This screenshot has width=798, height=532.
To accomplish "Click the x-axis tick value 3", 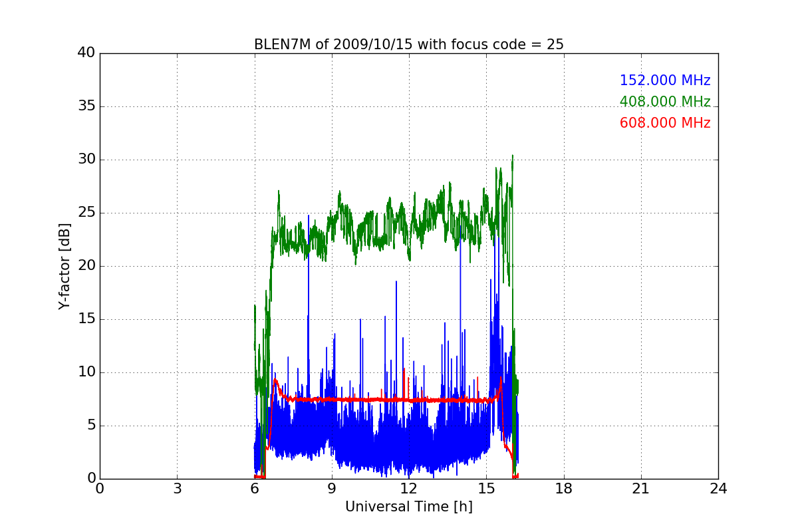I will point(177,489).
